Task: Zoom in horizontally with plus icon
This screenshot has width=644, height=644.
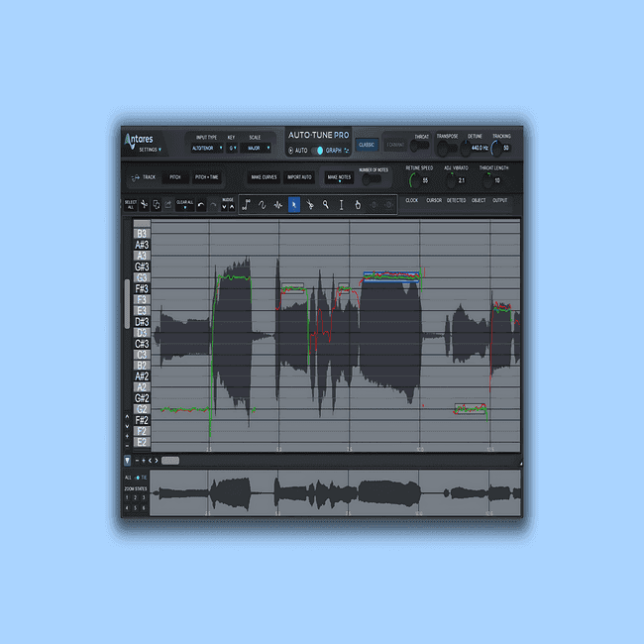Action: click(x=144, y=461)
